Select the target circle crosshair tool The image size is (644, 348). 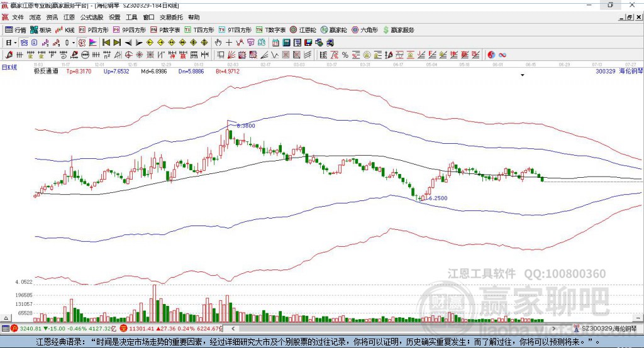pos(128,55)
